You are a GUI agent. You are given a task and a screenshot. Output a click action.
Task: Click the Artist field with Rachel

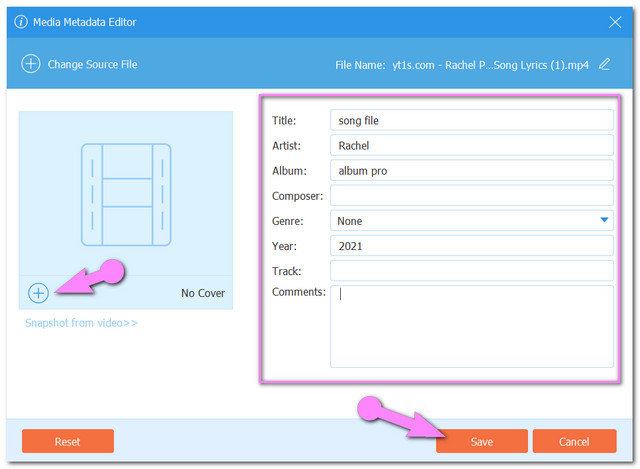pos(471,145)
